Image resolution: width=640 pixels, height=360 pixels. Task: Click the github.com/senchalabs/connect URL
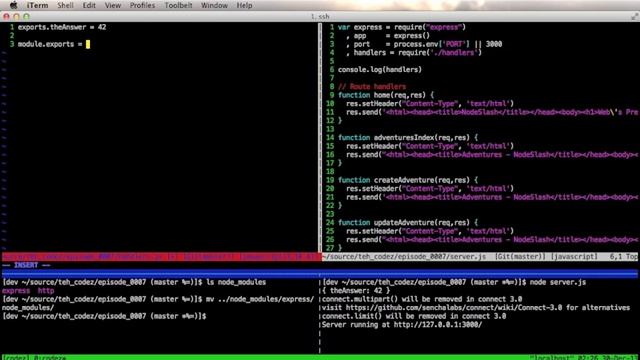point(454,308)
